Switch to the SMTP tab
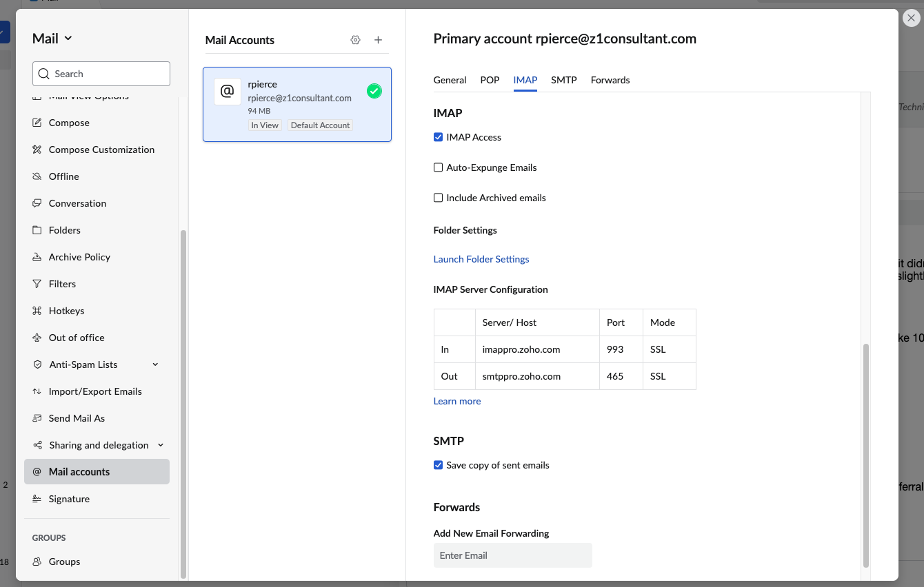Screen dimensions: 924x587 coord(564,80)
